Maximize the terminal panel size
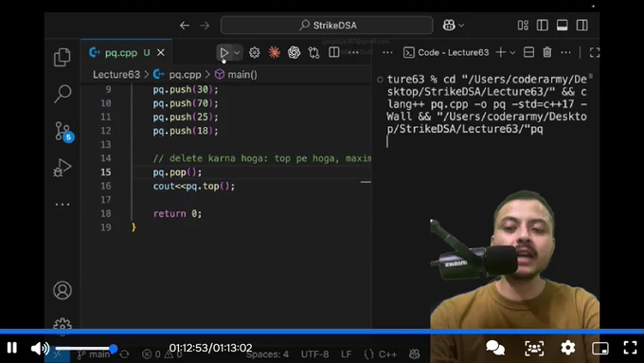The height and width of the screenshot is (363, 644). tap(595, 53)
